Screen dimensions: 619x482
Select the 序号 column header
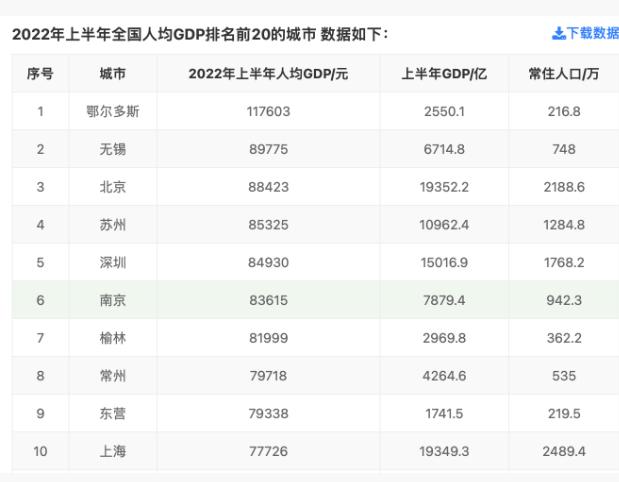pyautogui.click(x=40, y=74)
